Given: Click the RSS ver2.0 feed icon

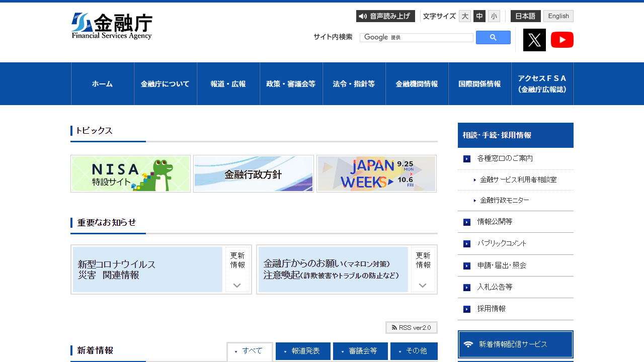Looking at the screenshot, I should (411, 327).
